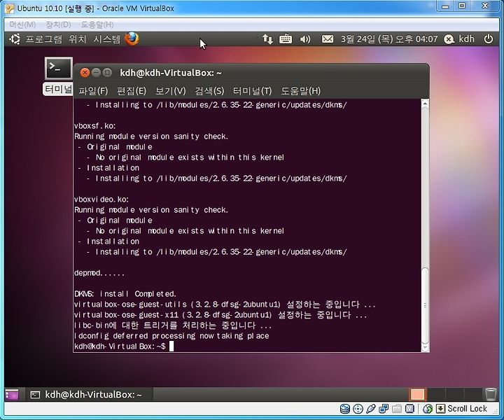Open the Ubuntu logo main menu icon
The height and width of the screenshot is (420, 504).
[x=15, y=39]
